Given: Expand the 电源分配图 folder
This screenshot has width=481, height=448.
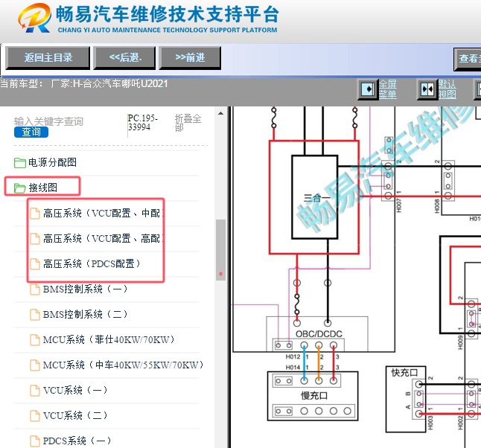Looking at the screenshot, I should pos(52,162).
